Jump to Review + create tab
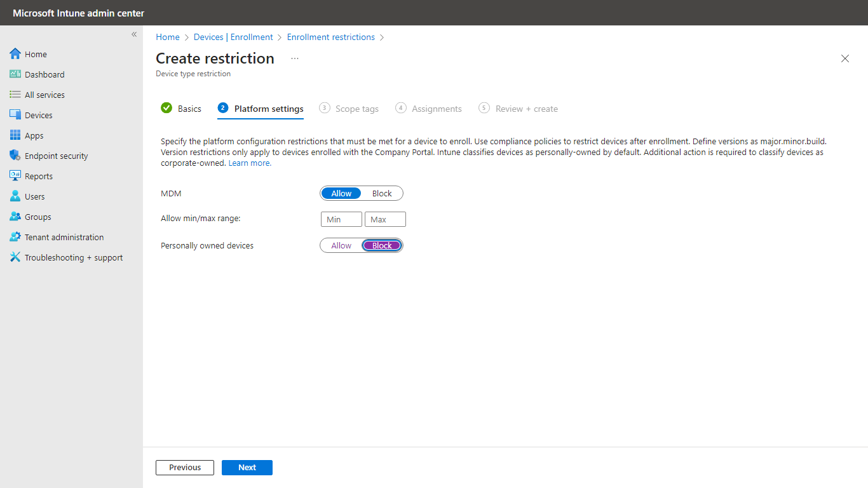This screenshot has width=868, height=488. coord(518,109)
